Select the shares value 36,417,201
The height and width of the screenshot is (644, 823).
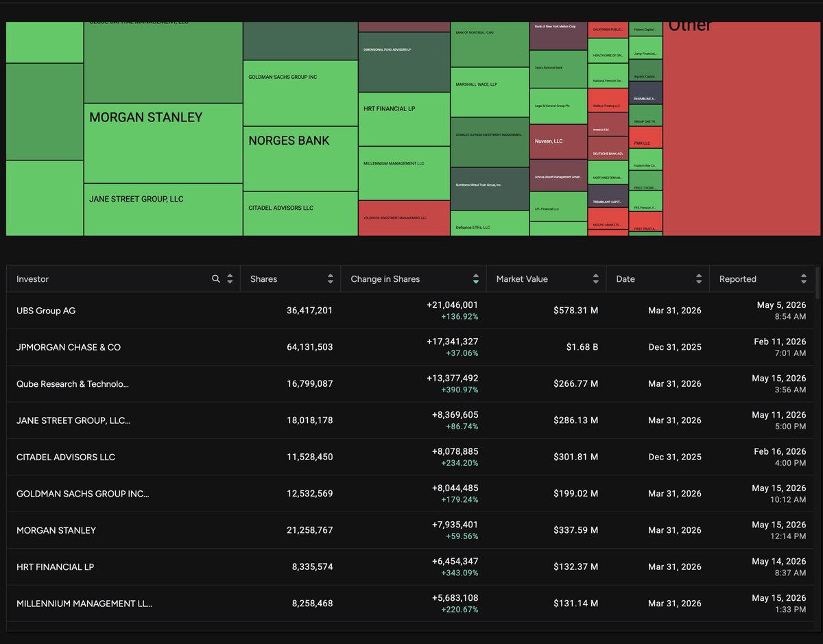(309, 311)
